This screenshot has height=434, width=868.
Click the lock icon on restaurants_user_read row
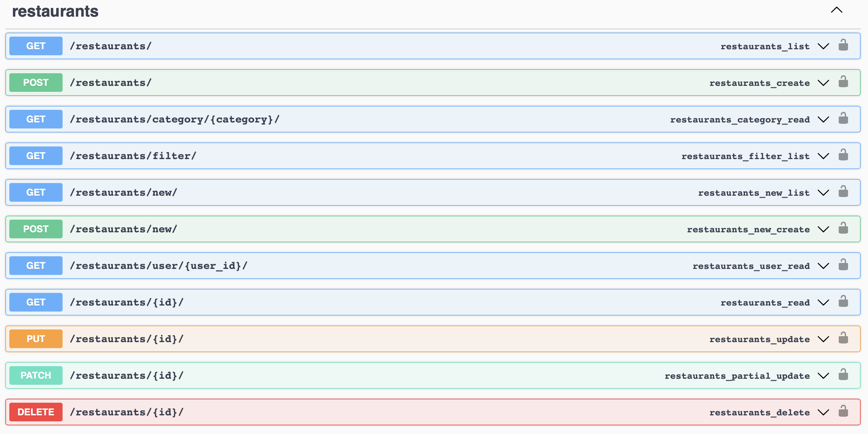tap(843, 265)
